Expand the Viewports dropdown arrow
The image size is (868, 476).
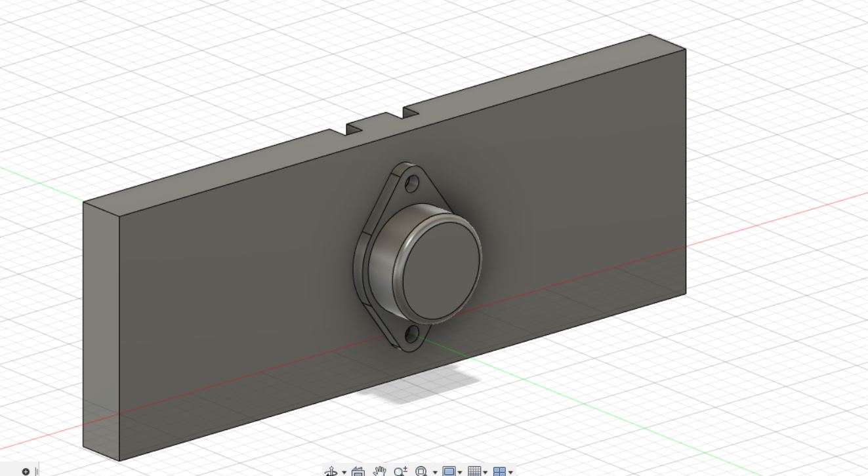510,472
